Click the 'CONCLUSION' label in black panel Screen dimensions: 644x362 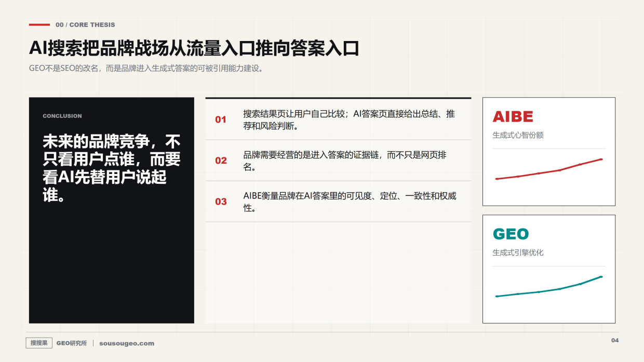coord(62,116)
